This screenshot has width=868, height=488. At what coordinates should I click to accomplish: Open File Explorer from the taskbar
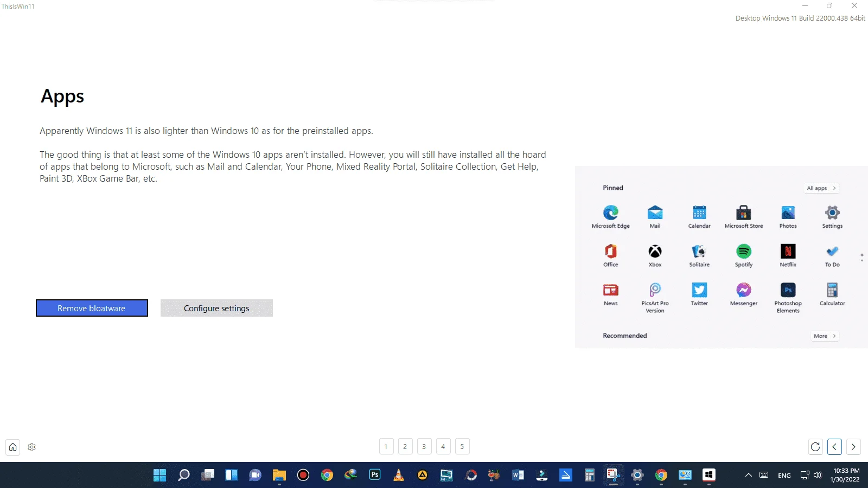279,475
